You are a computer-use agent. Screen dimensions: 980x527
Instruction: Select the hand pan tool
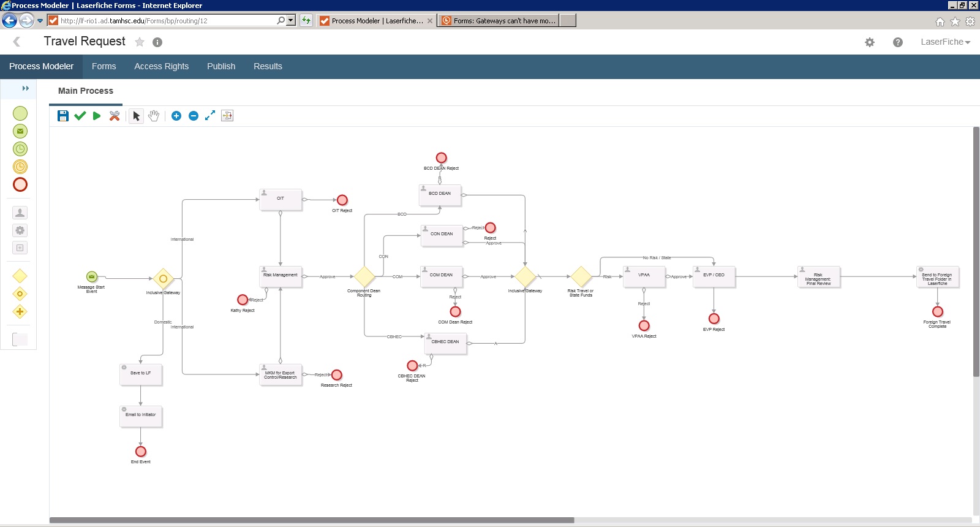(x=154, y=116)
